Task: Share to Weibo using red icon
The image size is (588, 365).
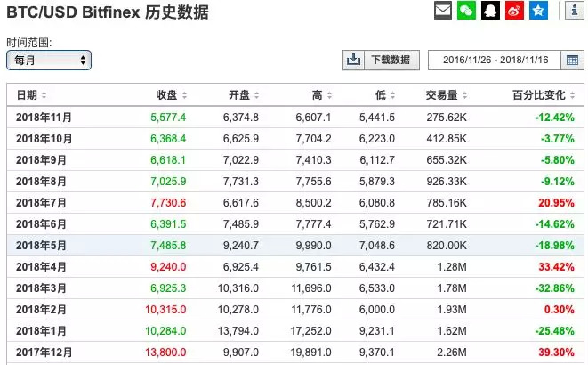Action: pos(515,11)
